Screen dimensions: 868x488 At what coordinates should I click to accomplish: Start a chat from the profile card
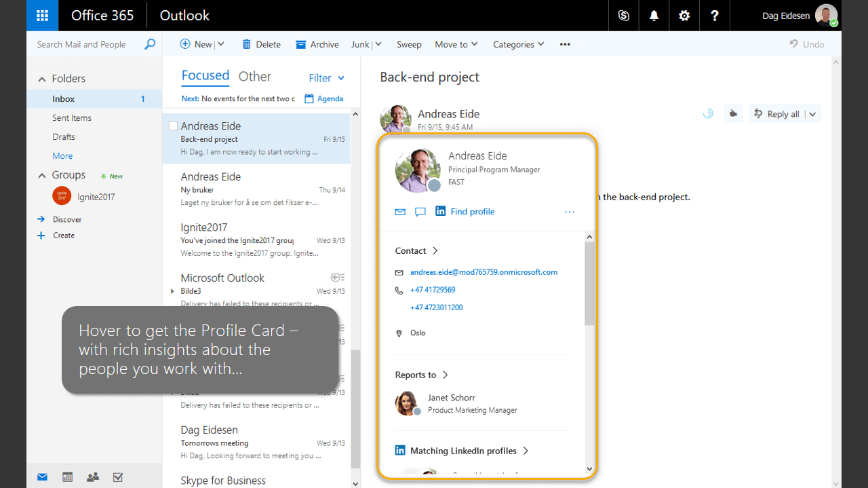tap(420, 212)
